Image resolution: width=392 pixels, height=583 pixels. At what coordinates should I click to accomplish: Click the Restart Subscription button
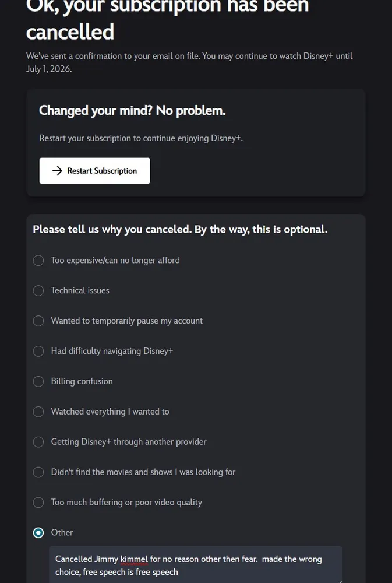pyautogui.click(x=95, y=171)
